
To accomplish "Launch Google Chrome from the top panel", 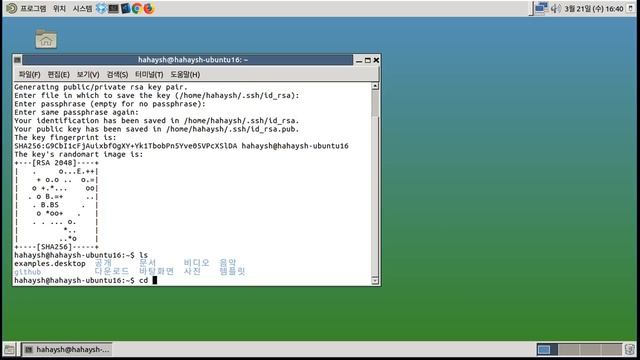I will [137, 8].
